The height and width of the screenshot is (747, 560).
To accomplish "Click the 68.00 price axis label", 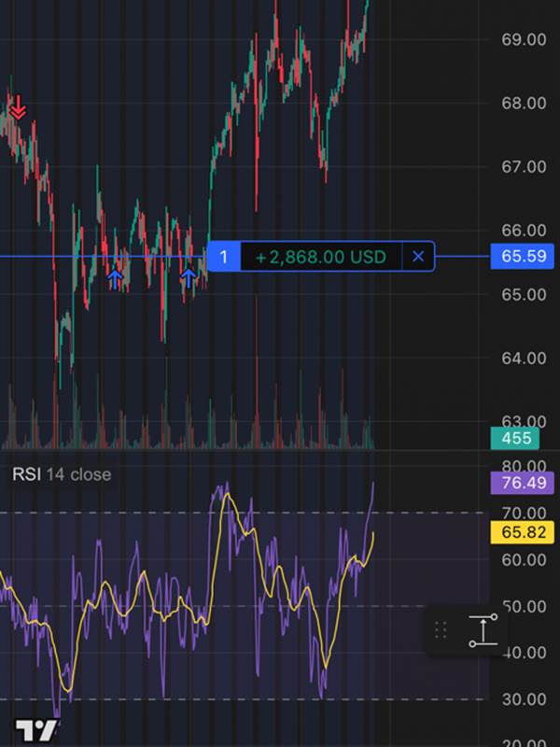I will pos(524,103).
